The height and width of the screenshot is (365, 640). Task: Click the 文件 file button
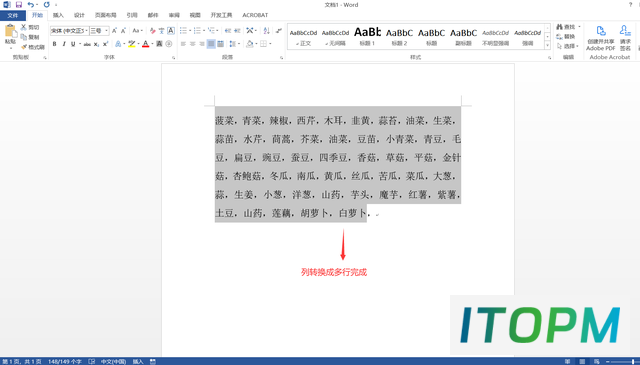click(13, 15)
